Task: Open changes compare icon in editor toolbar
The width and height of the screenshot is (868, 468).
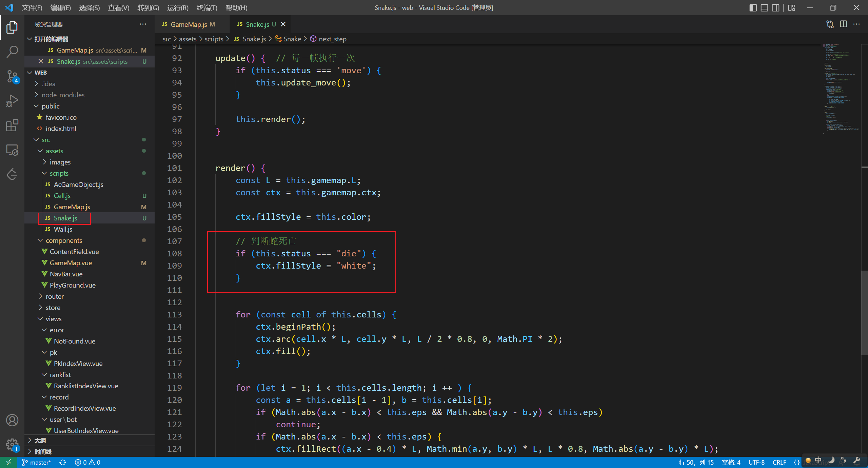Action: tap(830, 24)
